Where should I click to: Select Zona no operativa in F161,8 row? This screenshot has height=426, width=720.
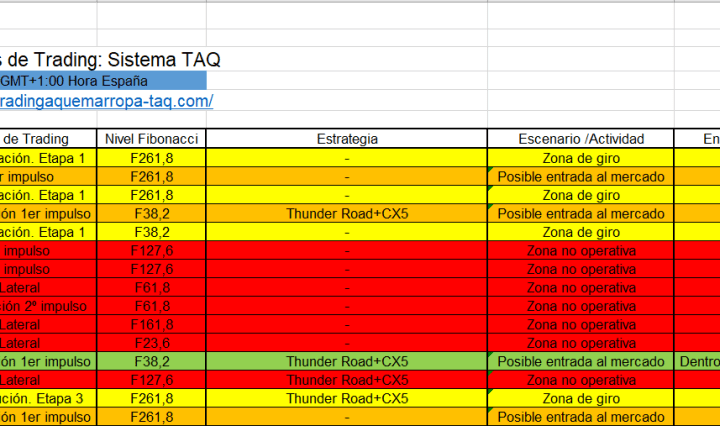pos(581,325)
